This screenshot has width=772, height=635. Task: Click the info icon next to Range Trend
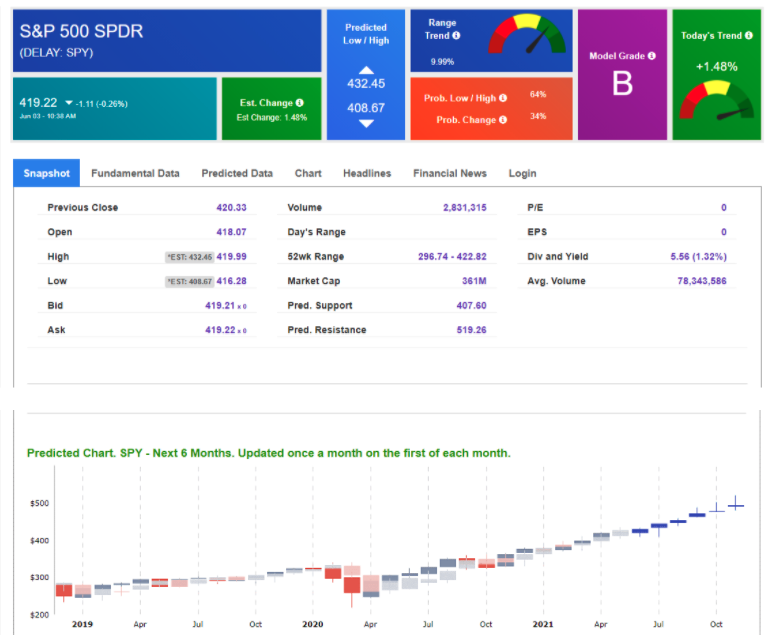[456, 35]
